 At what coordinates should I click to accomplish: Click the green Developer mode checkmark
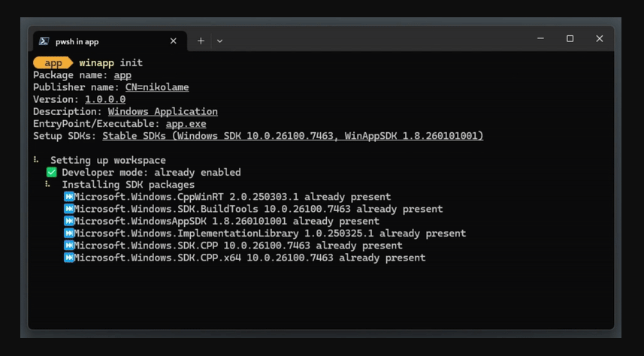[51, 172]
